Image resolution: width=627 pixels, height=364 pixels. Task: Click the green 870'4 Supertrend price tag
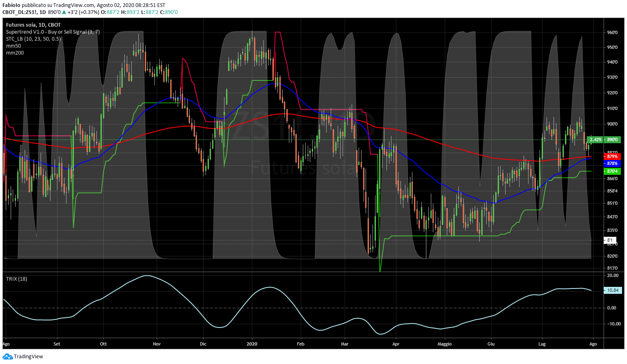tap(612, 171)
